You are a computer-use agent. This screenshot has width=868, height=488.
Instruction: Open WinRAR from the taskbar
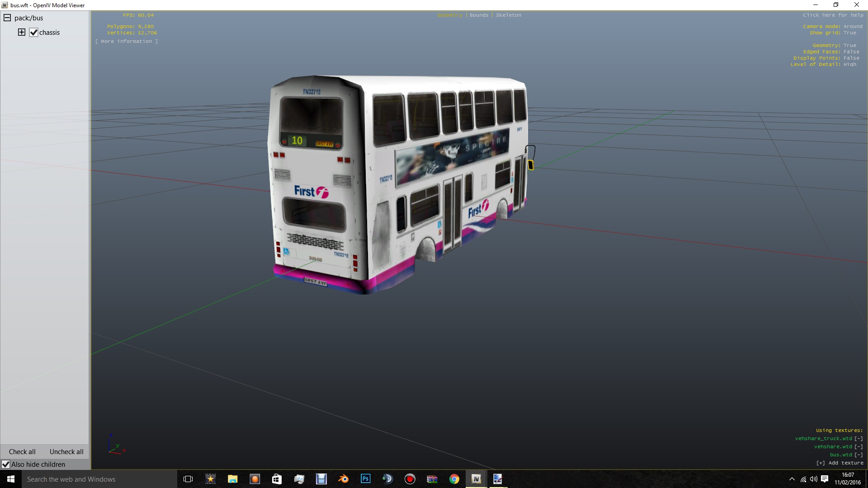click(x=432, y=479)
